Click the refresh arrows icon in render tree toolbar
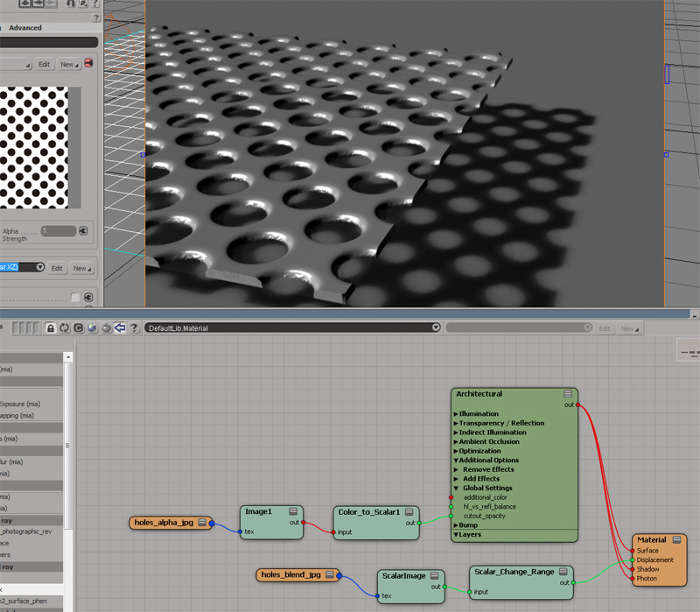 65,327
